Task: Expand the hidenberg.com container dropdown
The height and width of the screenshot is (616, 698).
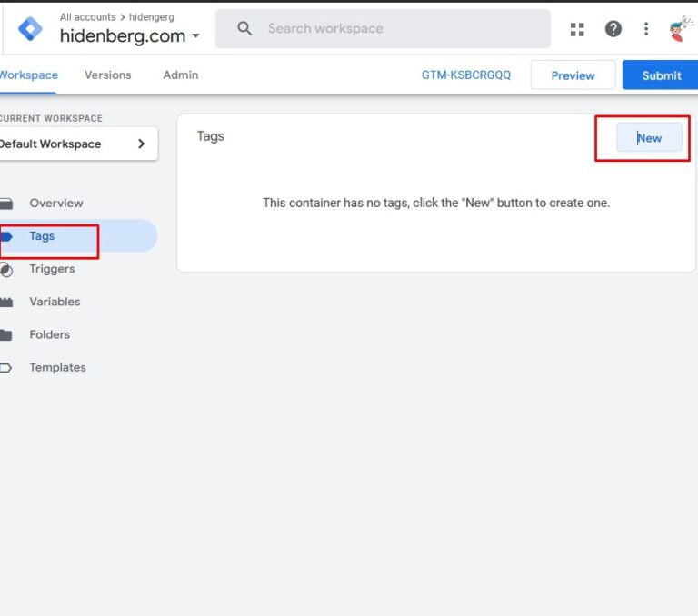Action: (x=195, y=37)
